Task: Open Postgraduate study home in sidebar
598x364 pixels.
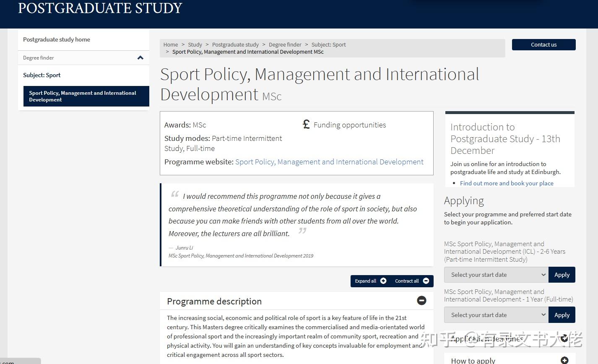Action: click(57, 39)
